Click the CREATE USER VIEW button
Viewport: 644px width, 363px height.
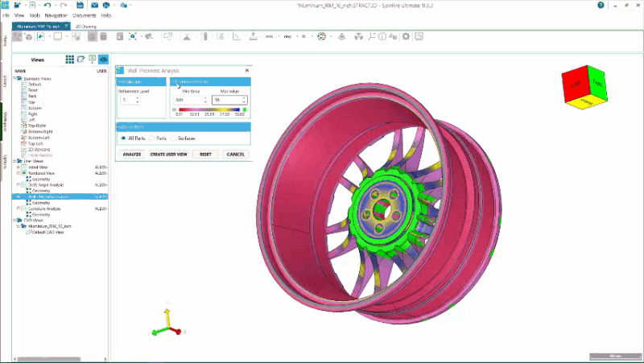click(168, 154)
